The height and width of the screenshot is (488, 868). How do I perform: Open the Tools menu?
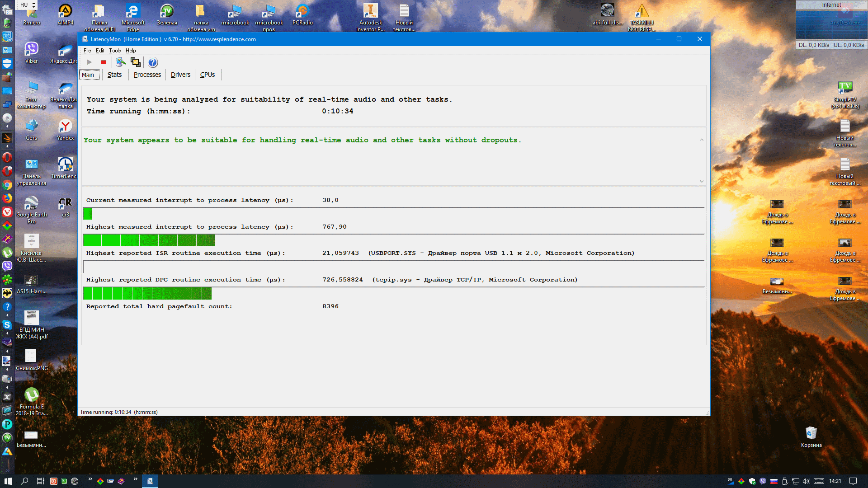[x=115, y=51]
